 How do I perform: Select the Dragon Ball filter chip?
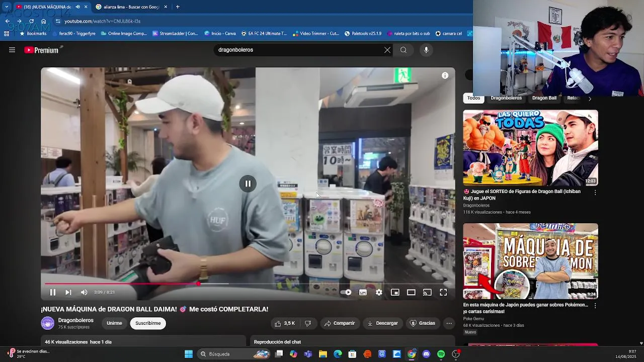coord(544,99)
